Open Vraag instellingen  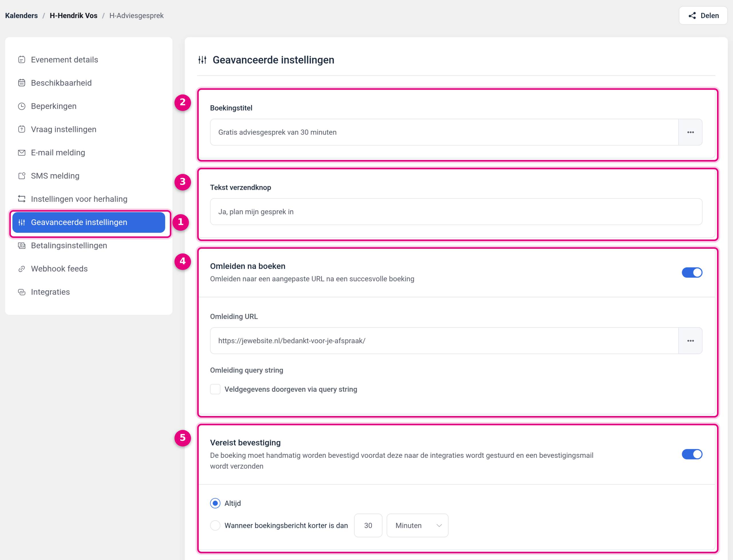89,129
